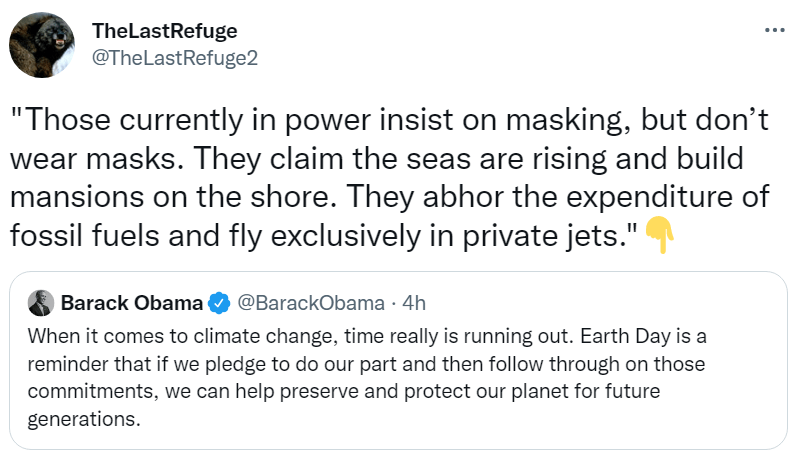Click the @BarackObama handle
The width and height of the screenshot is (801, 467).
pyautogui.click(x=310, y=302)
